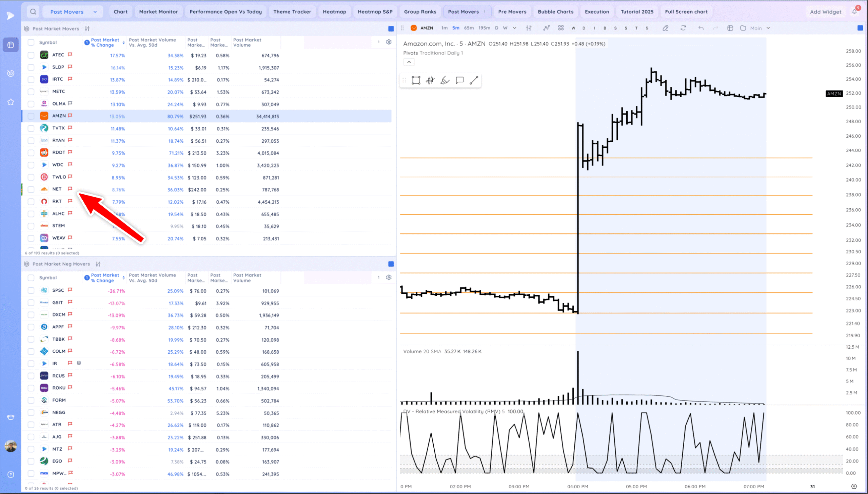Open the Group Ranks tab

[x=420, y=12]
